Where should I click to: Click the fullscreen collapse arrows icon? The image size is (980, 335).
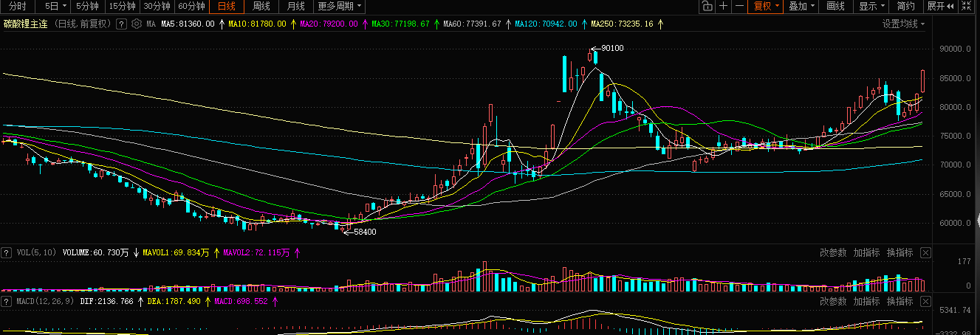coord(967,7)
